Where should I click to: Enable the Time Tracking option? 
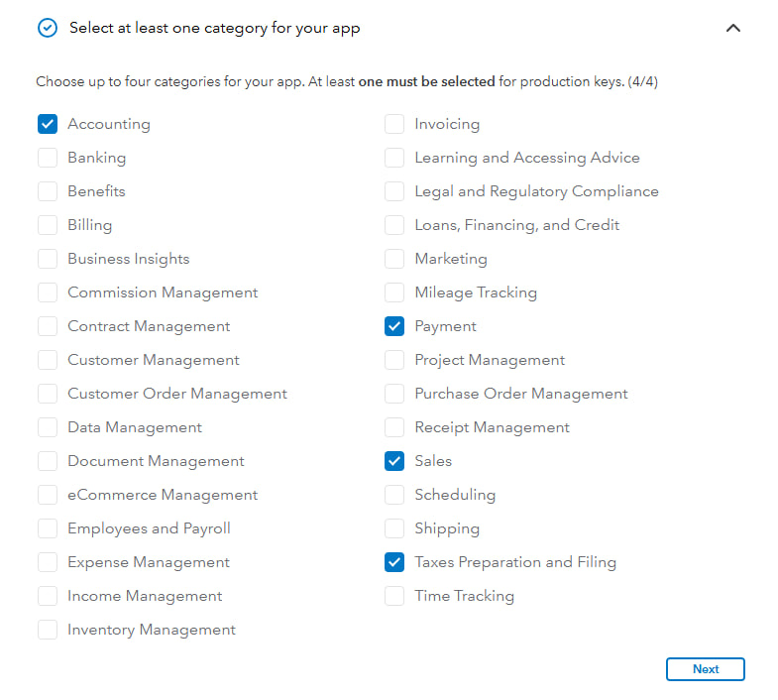pyautogui.click(x=394, y=596)
